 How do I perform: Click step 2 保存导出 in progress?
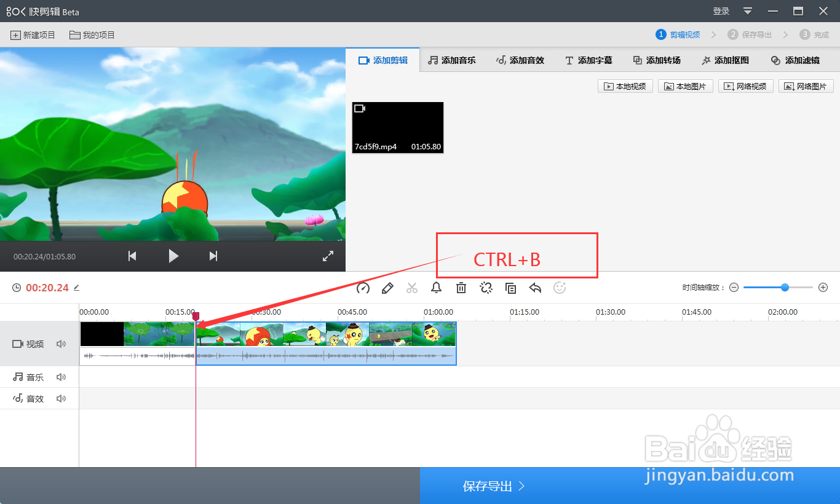[750, 34]
